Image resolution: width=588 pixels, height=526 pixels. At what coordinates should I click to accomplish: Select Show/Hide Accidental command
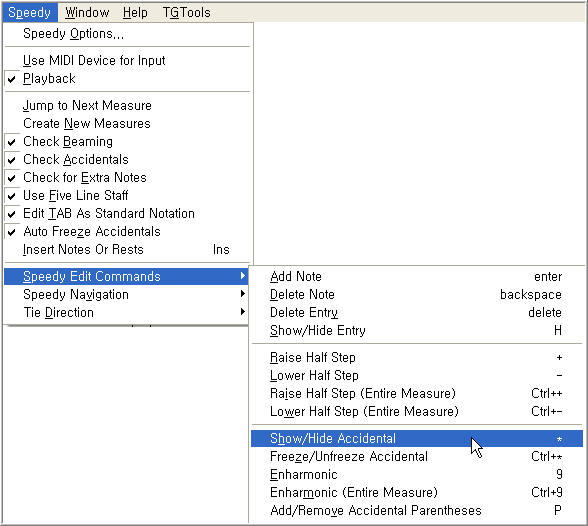417,439
